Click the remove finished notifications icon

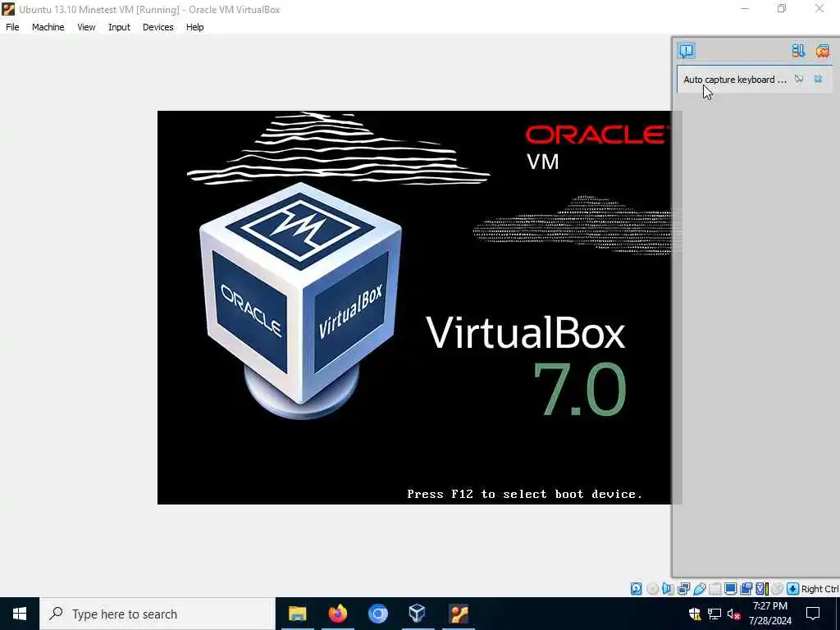click(x=822, y=50)
